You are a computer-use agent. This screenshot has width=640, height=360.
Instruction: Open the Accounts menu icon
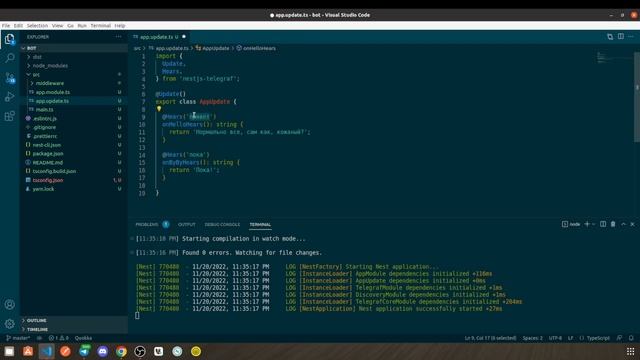(10, 304)
